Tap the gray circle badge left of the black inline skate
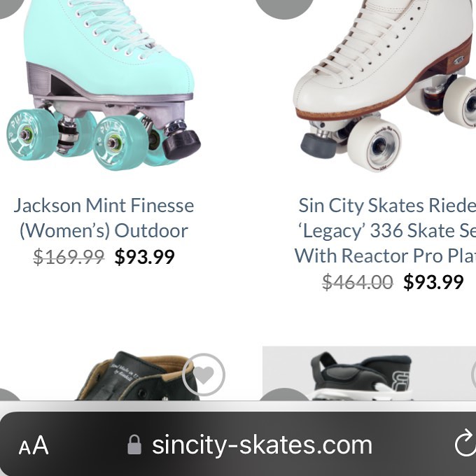The width and height of the screenshot is (476, 476). tap(283, 395)
